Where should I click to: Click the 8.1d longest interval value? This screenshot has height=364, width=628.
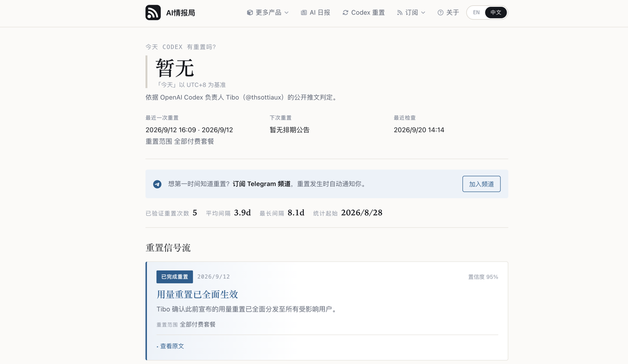click(296, 213)
